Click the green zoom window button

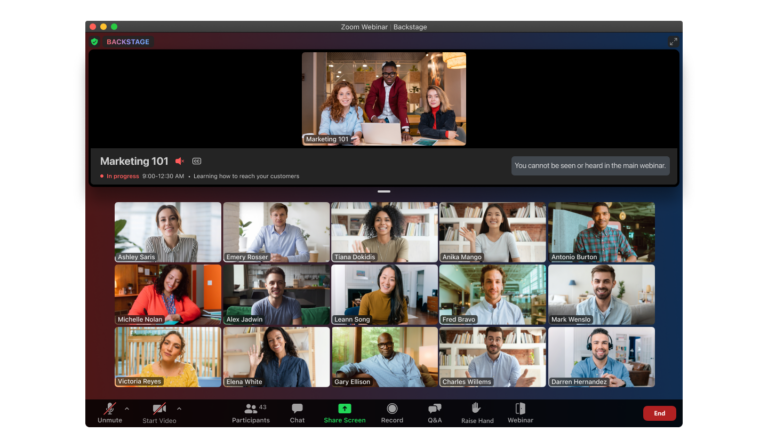tap(114, 26)
